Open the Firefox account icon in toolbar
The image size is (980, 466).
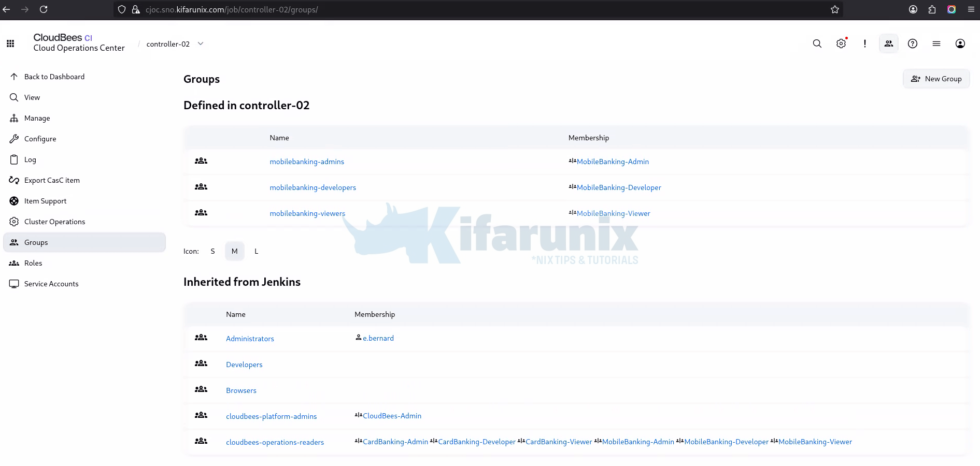tap(913, 9)
